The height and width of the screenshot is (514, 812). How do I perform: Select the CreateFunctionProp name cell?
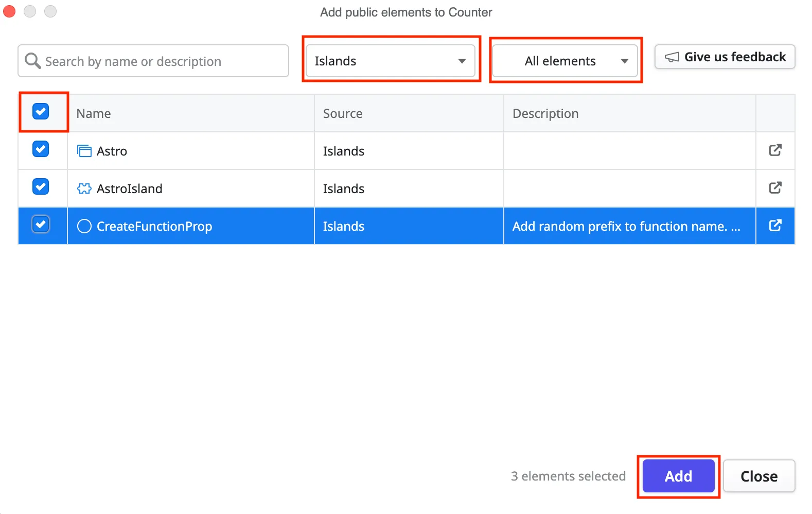[190, 226]
